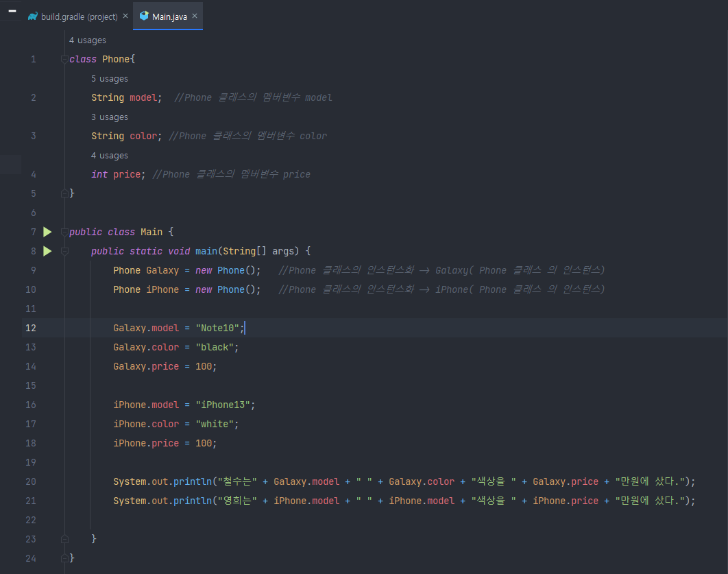This screenshot has width=728, height=574.
Task: Click the 'int price;' field declaration
Action: (119, 175)
